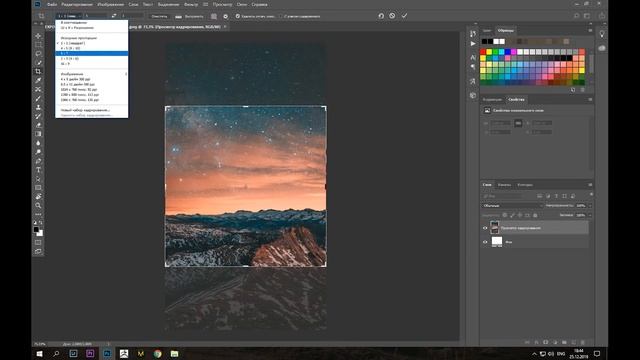
Task: Select the Dodge tool
Action: pyautogui.click(x=38, y=152)
